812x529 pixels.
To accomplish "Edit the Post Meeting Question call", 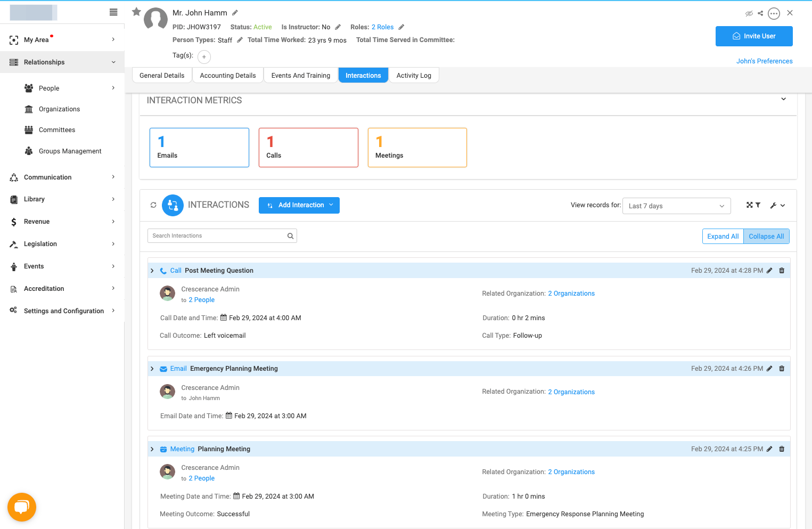I will [769, 271].
